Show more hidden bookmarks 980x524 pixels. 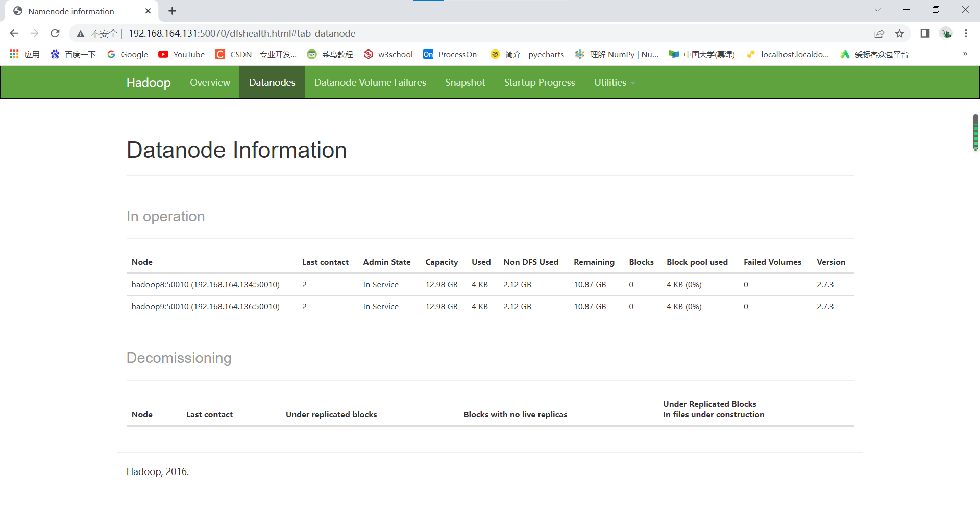pos(965,54)
